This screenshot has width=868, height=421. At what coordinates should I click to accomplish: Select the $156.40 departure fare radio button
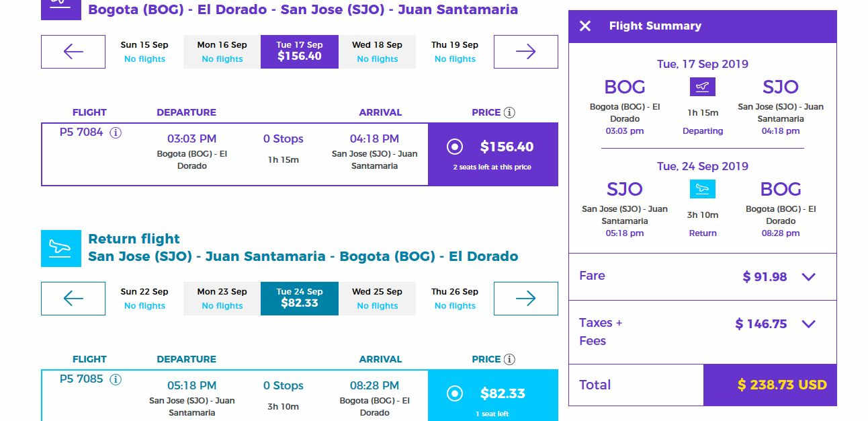tap(455, 147)
